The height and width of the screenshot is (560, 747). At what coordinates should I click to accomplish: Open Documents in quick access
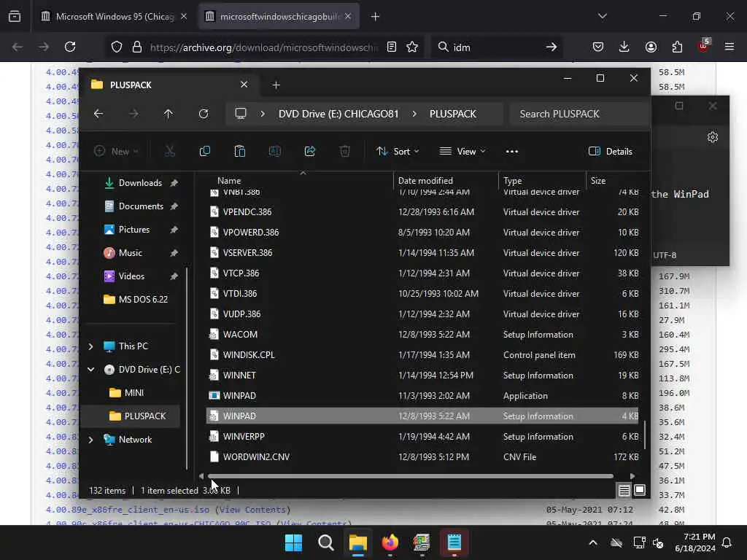click(x=141, y=206)
